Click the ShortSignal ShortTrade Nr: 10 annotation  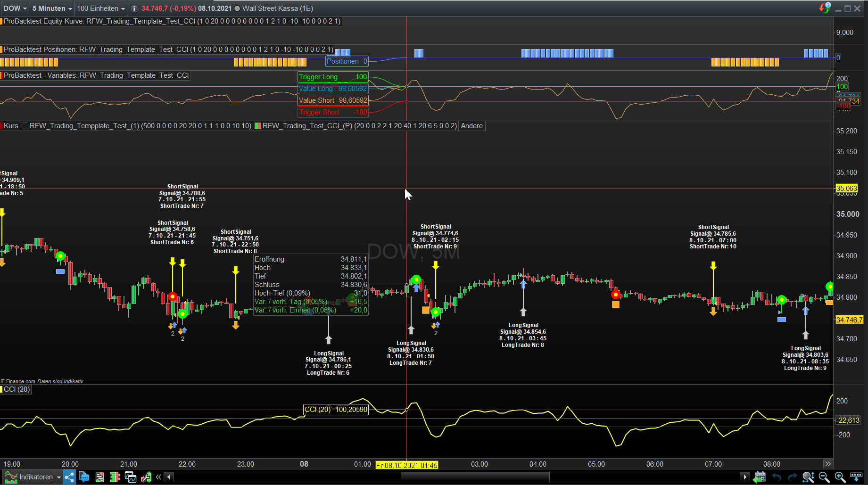(713, 237)
